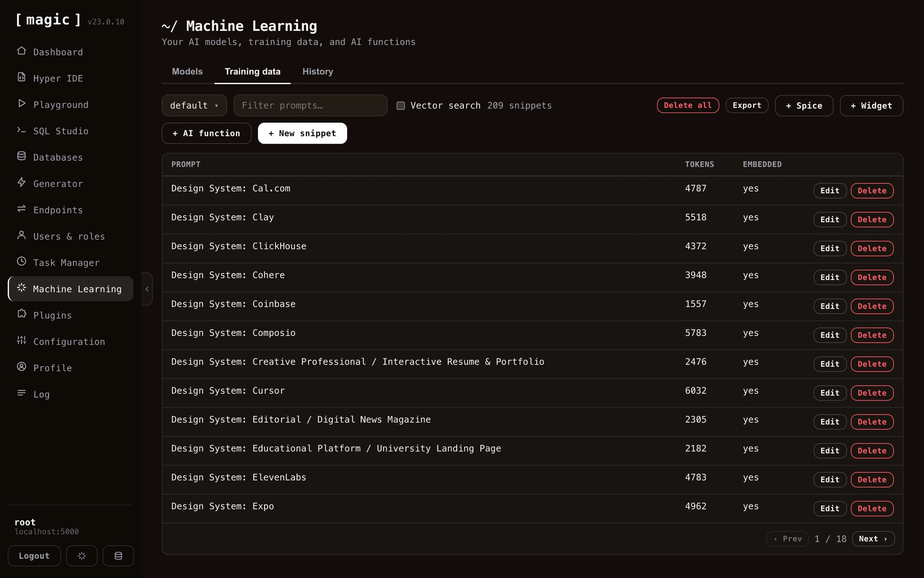Click the EMBEDDED column header

(x=762, y=165)
